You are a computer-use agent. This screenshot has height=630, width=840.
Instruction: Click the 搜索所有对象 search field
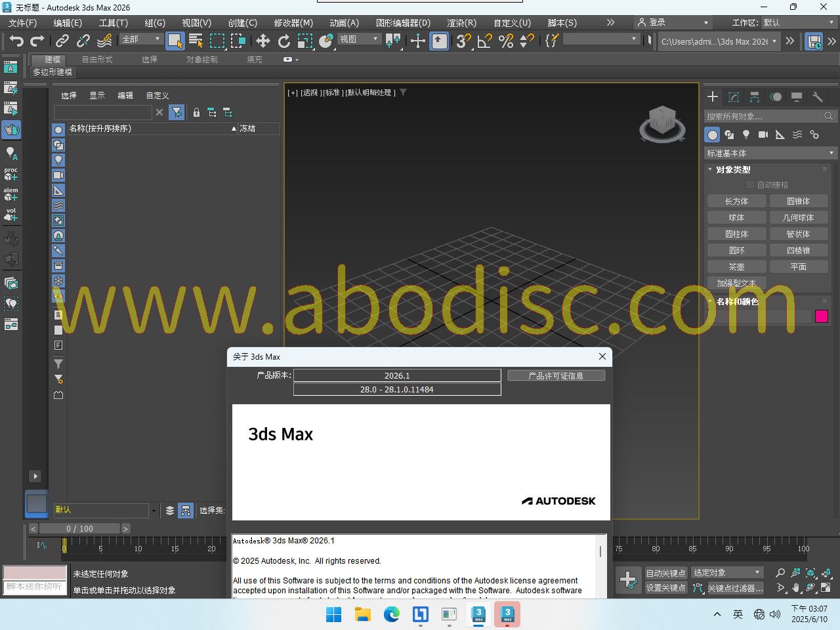(770, 116)
